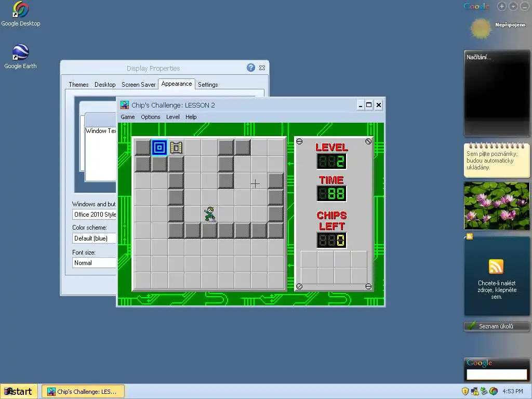
Task: Open the Font size Normal dropdown
Action: (95, 262)
